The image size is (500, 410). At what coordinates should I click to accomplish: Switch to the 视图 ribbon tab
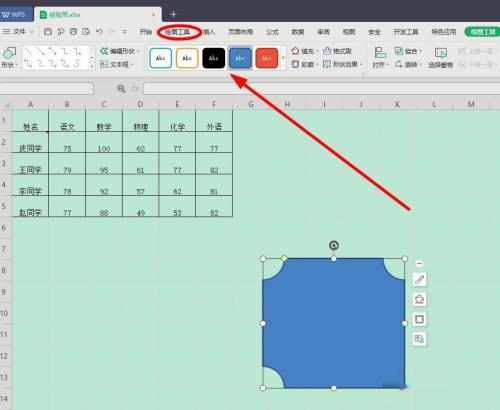349,32
